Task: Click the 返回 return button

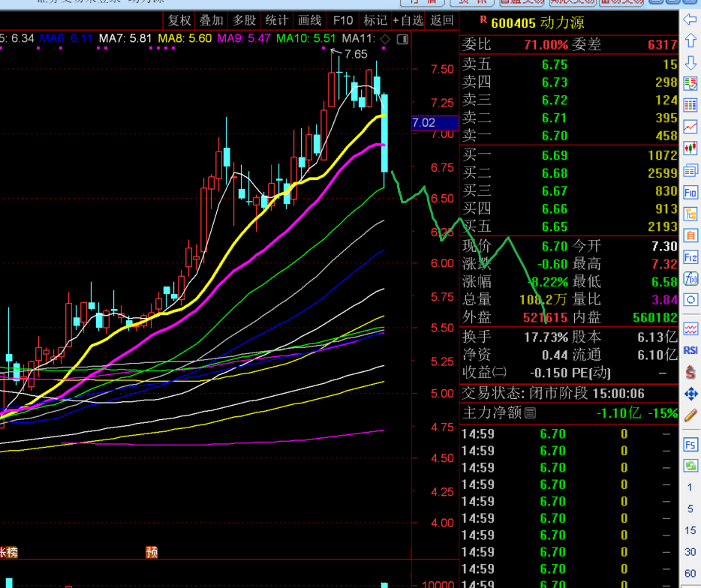Action: click(442, 20)
